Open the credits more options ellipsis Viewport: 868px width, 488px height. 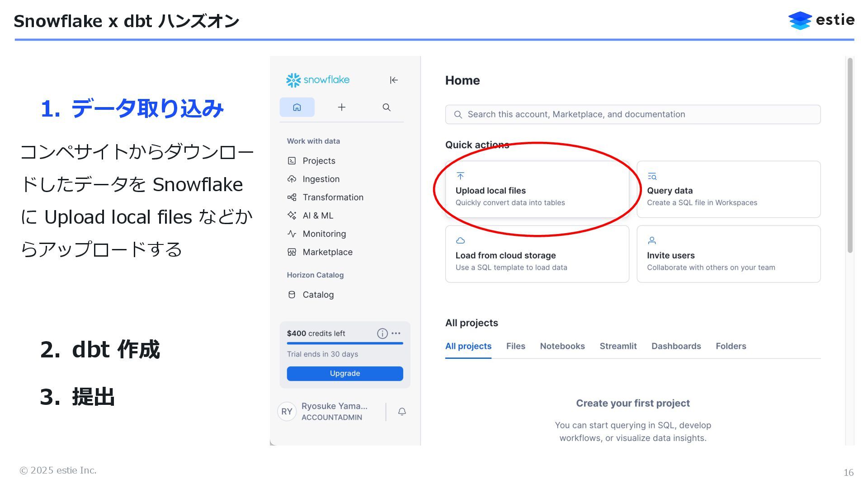pyautogui.click(x=396, y=333)
